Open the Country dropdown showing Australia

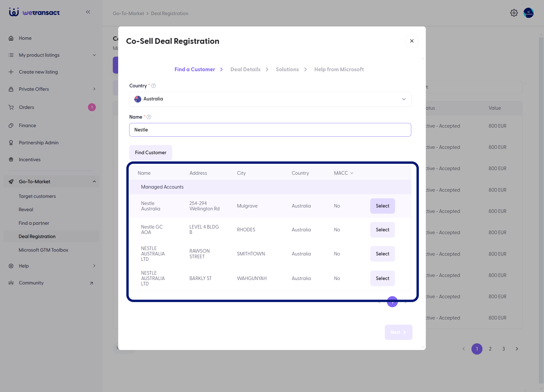270,99
